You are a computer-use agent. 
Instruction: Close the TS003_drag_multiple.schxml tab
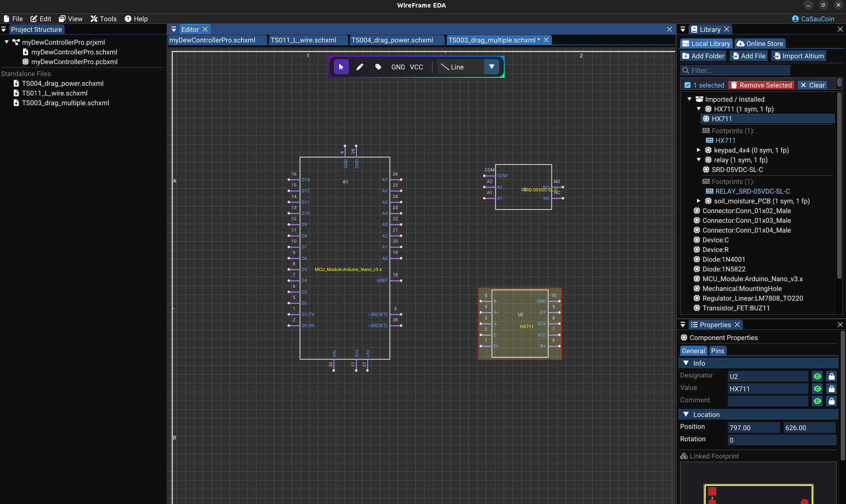point(546,40)
